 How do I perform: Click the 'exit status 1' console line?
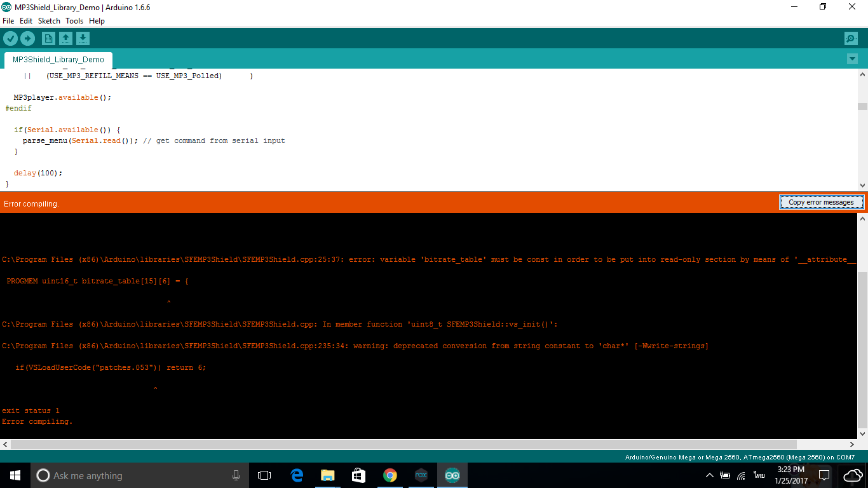31,410
